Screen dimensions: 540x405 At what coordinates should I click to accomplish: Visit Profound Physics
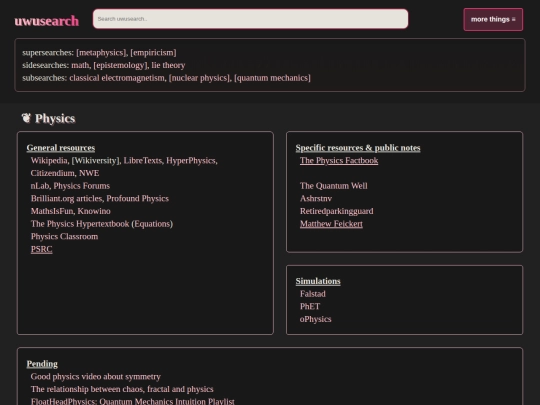(x=137, y=198)
